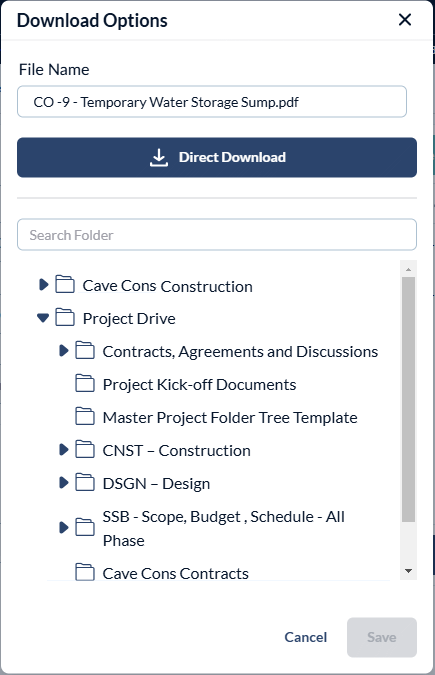Click the DSGN – Design folder icon
This screenshot has width=435, height=675.
pyautogui.click(x=85, y=482)
